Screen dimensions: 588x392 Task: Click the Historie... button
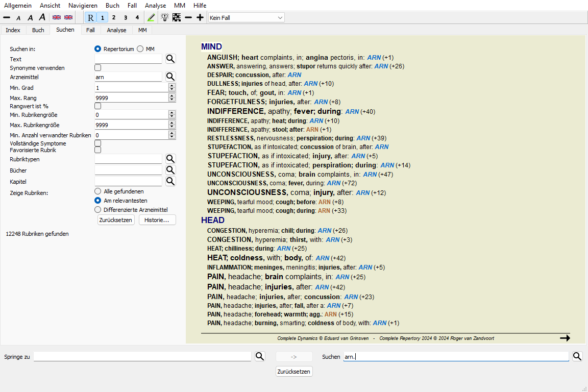point(157,220)
